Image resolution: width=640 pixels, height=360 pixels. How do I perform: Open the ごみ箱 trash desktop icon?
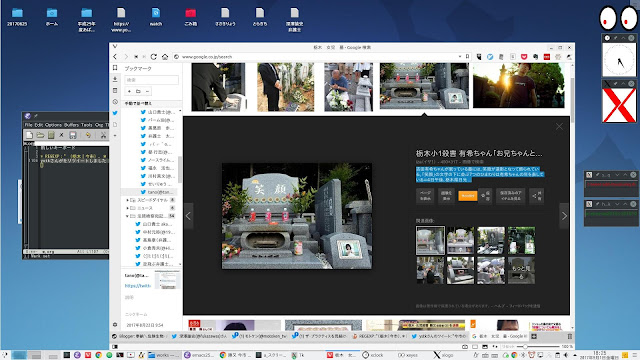click(191, 17)
